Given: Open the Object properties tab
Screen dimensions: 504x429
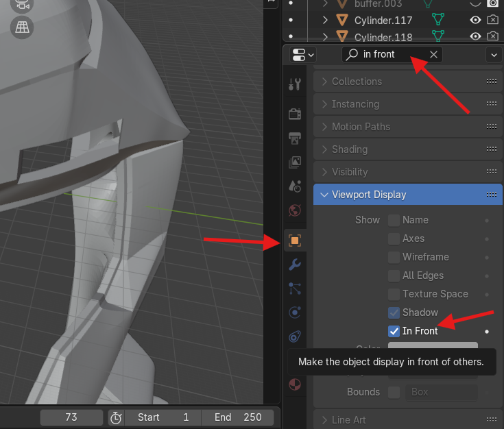Looking at the screenshot, I should (295, 241).
